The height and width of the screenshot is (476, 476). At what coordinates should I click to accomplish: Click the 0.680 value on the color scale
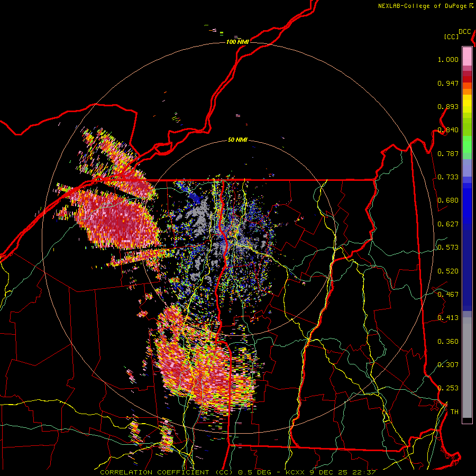[448, 200]
